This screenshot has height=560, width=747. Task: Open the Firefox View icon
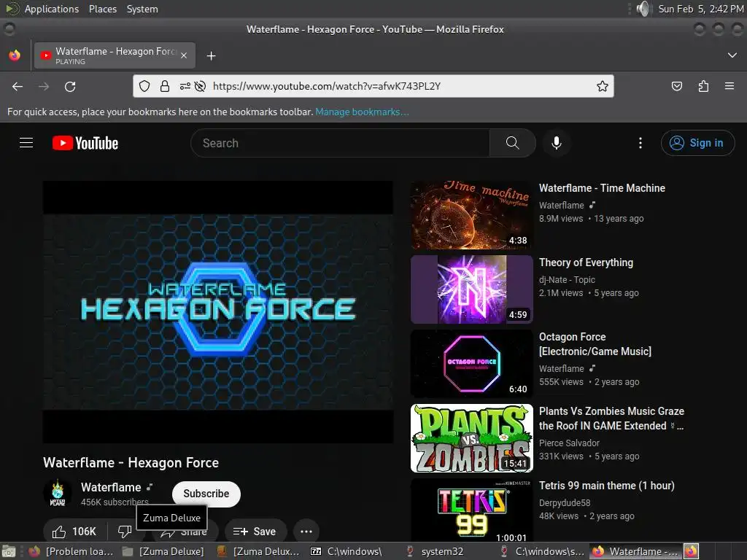click(15, 55)
